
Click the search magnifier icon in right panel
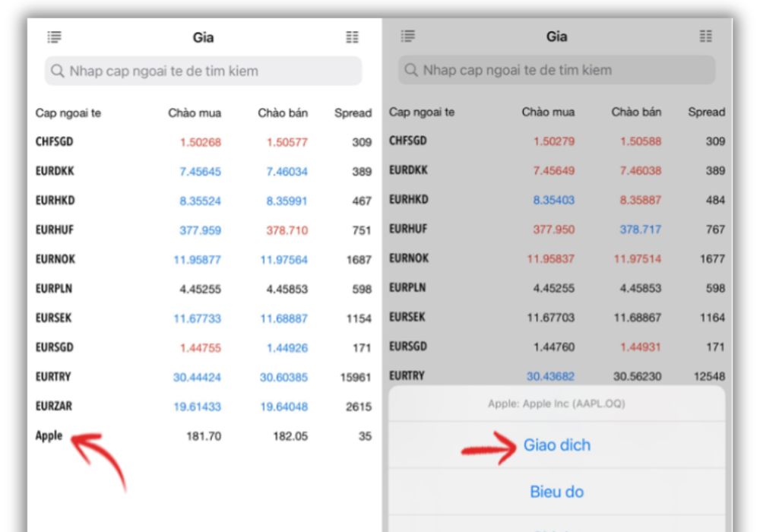pos(411,70)
